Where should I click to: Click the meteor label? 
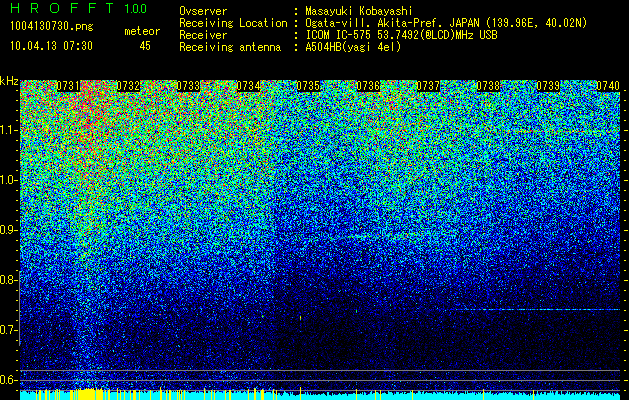(142, 31)
